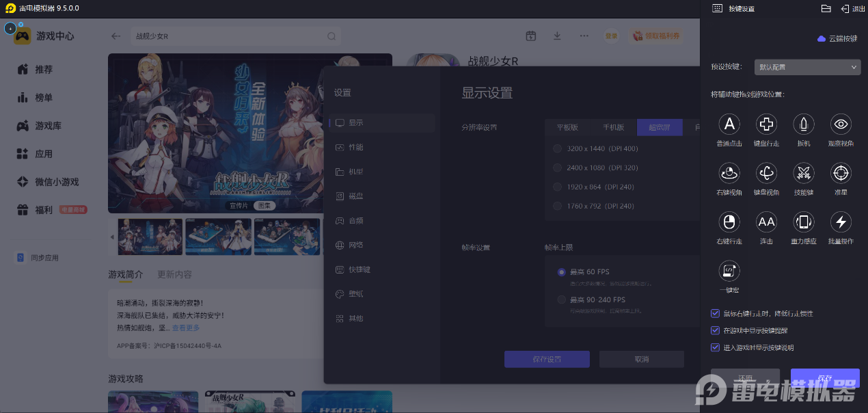Select the 重力感应 gravity sensor icon
Viewport: 868px width, 413px height.
(x=803, y=222)
